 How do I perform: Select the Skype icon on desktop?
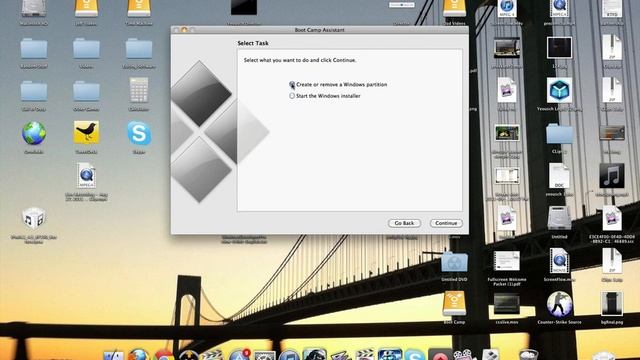click(x=139, y=133)
